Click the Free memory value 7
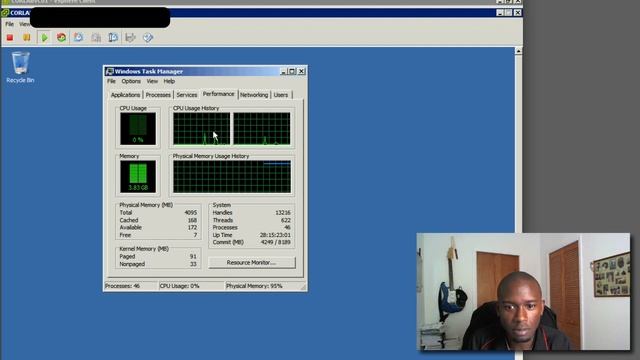 (195, 235)
